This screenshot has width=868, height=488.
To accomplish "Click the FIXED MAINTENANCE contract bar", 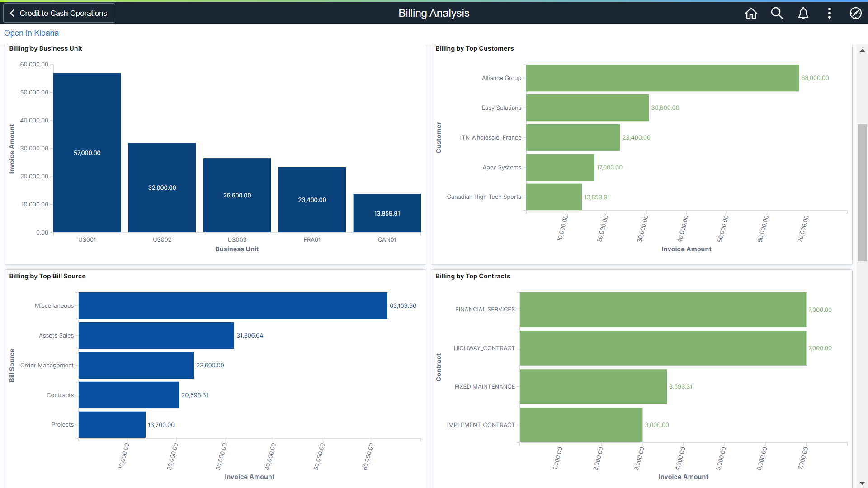I will click(593, 386).
